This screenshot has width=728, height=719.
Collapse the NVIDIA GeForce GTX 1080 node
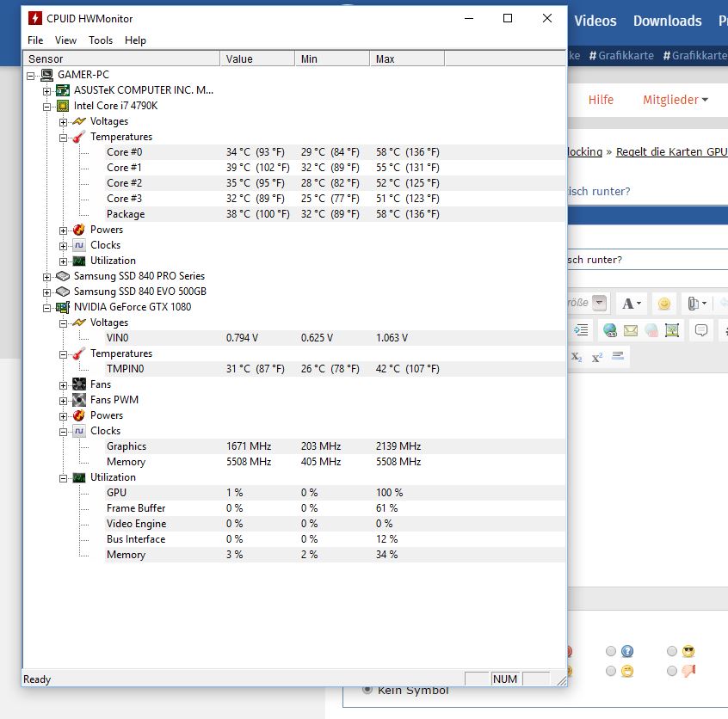point(46,308)
